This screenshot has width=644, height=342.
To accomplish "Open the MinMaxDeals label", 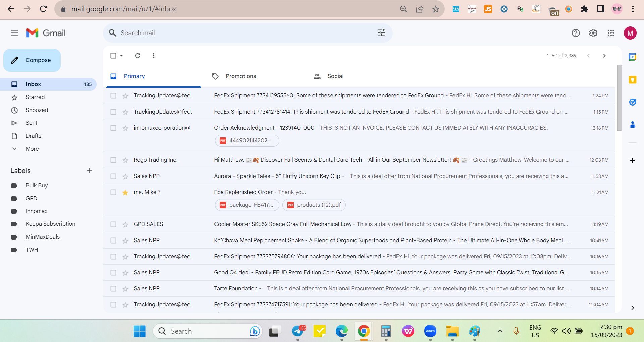I will 43,237.
